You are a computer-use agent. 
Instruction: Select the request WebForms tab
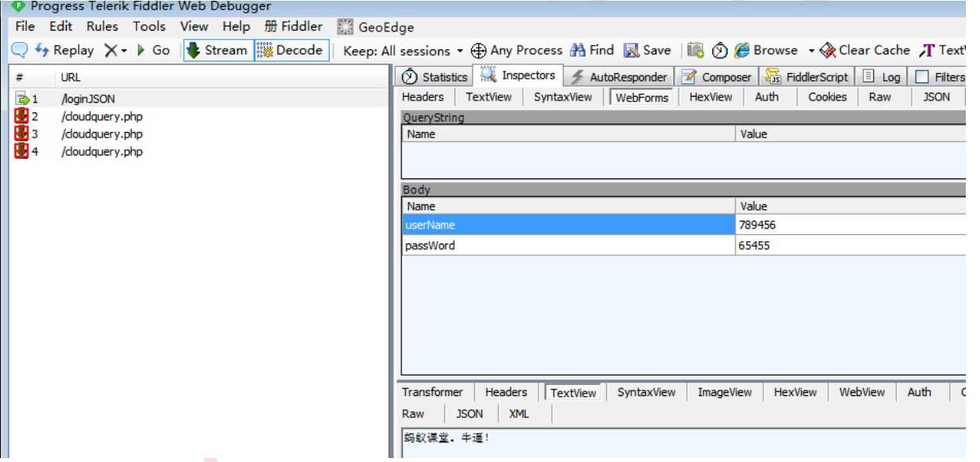click(642, 97)
